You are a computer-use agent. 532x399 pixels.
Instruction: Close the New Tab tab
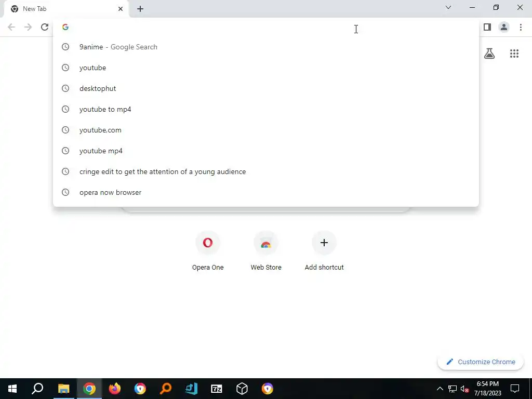coord(121,9)
